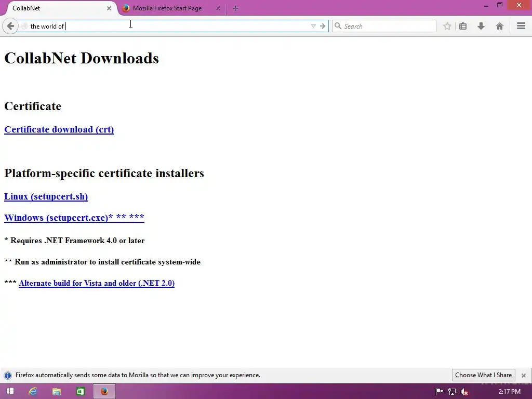Go to the Firefox home page icon

pyautogui.click(x=499, y=26)
